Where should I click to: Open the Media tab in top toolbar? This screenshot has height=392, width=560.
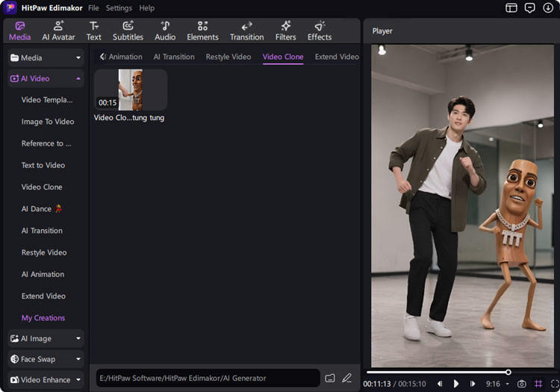pos(20,31)
